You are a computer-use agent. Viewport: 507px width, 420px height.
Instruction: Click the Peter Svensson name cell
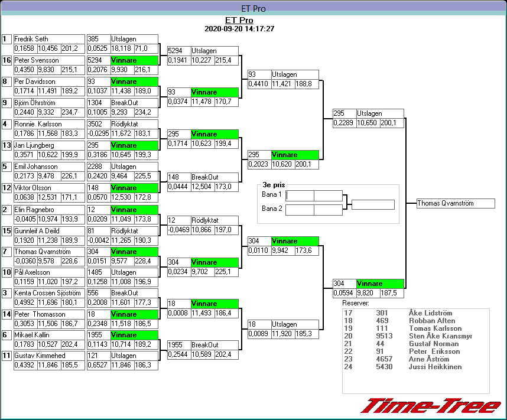click(48, 60)
